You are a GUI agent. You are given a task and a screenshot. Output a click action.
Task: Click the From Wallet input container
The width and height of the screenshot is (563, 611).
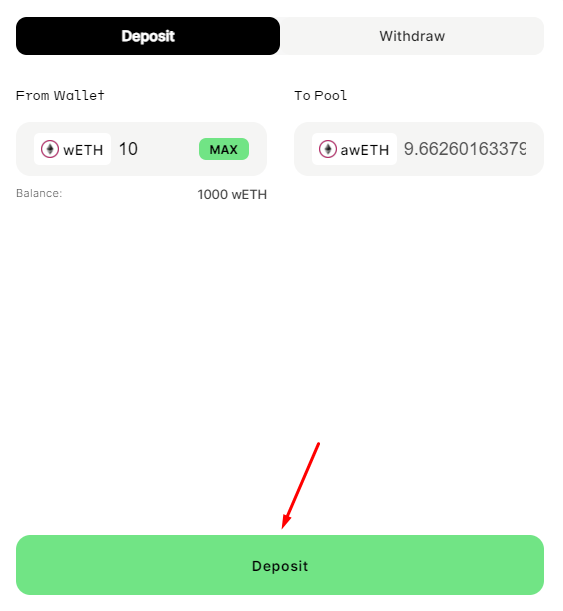pos(141,149)
